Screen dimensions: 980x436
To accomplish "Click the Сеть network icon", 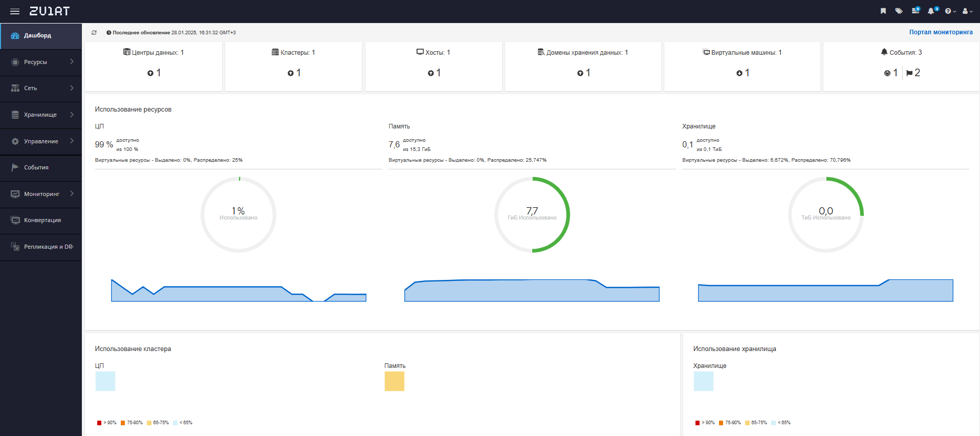I will [x=15, y=89].
